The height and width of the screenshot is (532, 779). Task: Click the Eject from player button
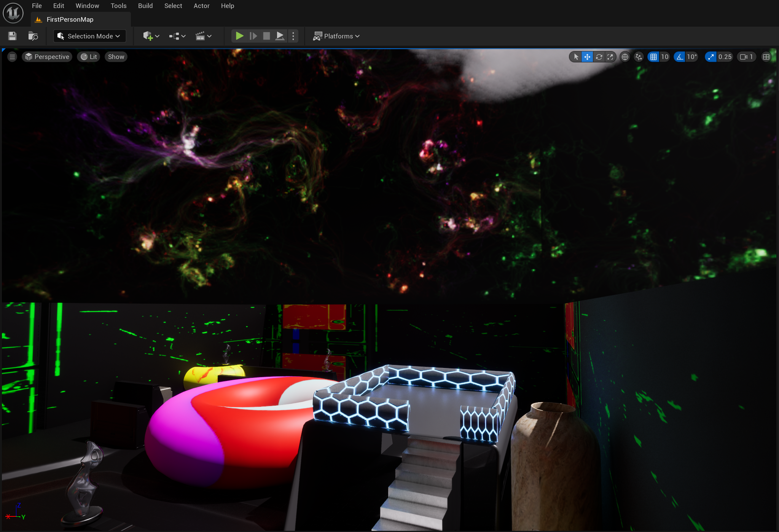click(280, 36)
